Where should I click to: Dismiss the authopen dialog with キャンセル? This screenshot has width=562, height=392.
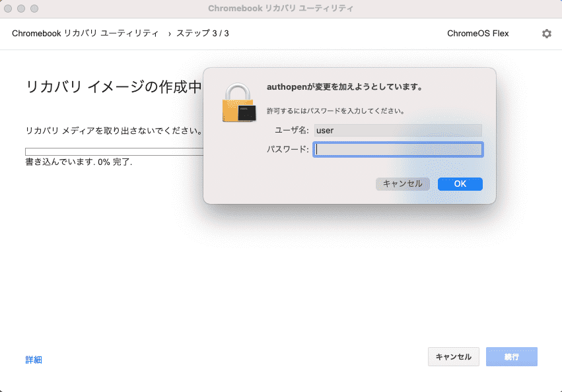tap(403, 184)
